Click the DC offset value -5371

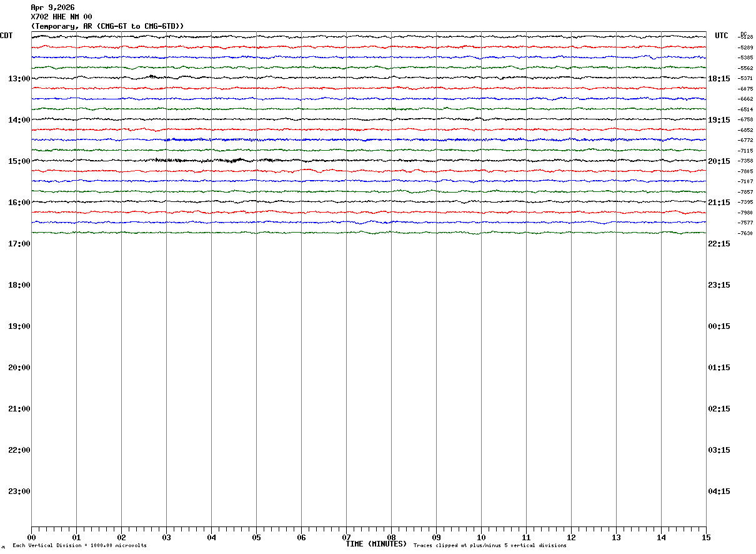(x=745, y=78)
